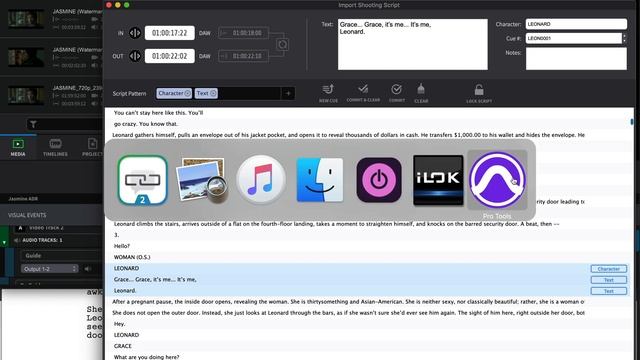Open the Media tab

tap(18, 148)
